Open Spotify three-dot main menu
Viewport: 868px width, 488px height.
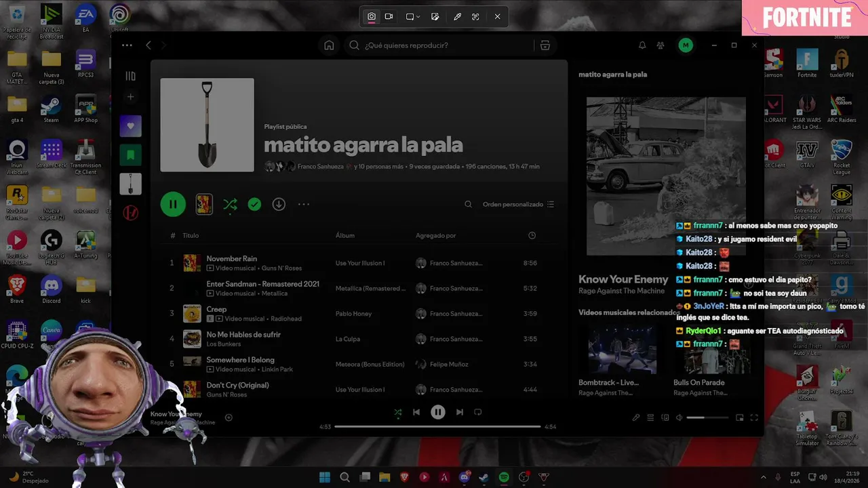pyautogui.click(x=127, y=45)
